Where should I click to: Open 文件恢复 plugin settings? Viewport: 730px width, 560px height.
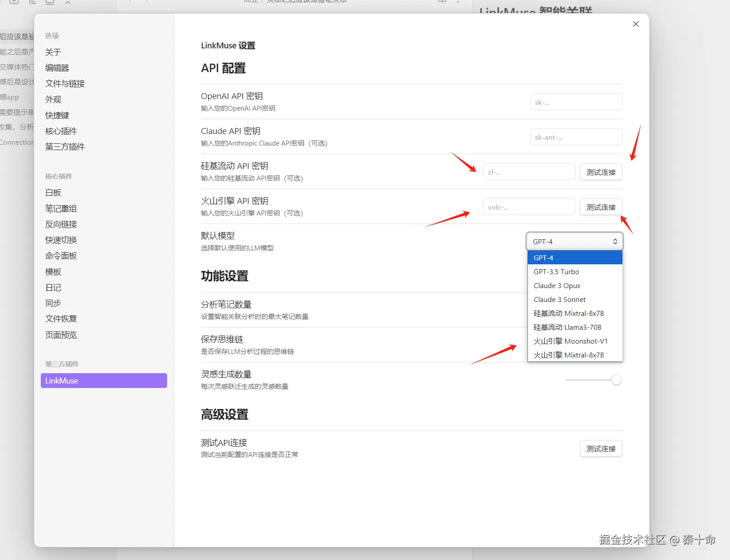(x=61, y=319)
